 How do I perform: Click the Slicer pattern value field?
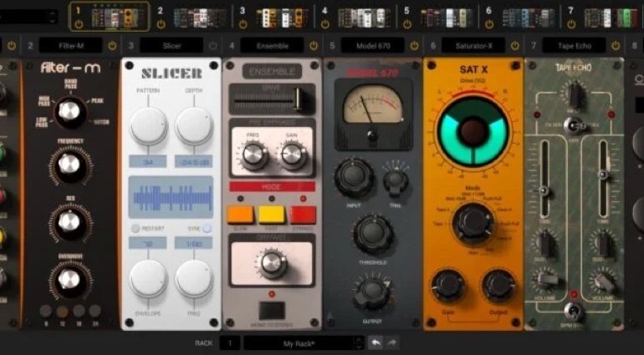pos(148,161)
